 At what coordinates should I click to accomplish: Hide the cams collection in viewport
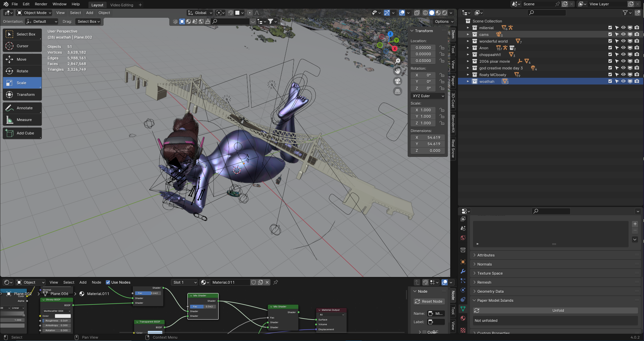click(623, 35)
